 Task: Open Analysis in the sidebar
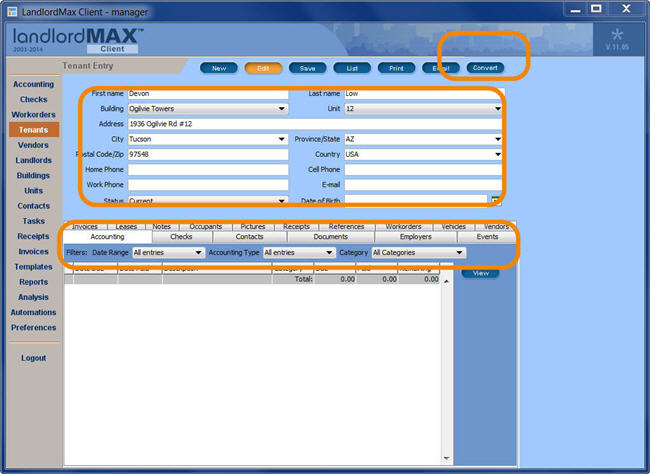tap(34, 297)
